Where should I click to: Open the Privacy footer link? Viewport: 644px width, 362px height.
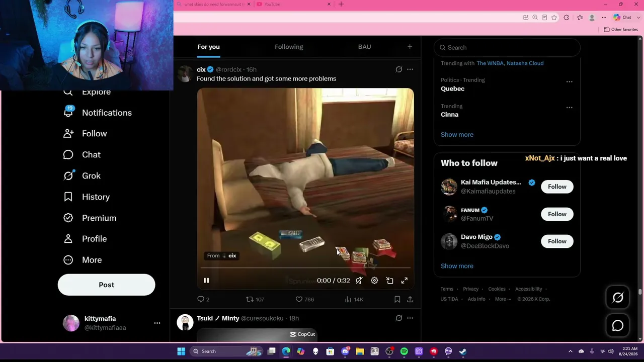coord(471,289)
